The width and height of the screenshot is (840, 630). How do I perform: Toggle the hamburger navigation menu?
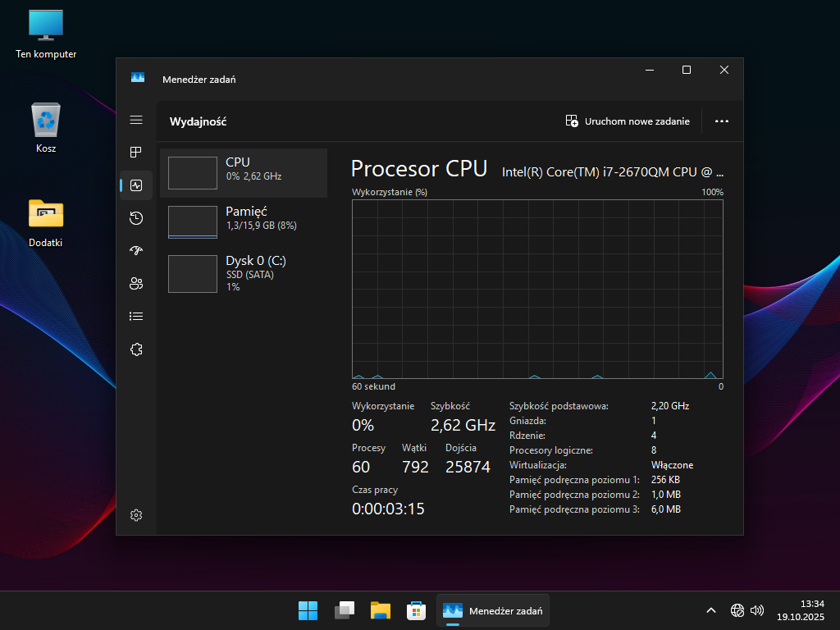(136, 120)
